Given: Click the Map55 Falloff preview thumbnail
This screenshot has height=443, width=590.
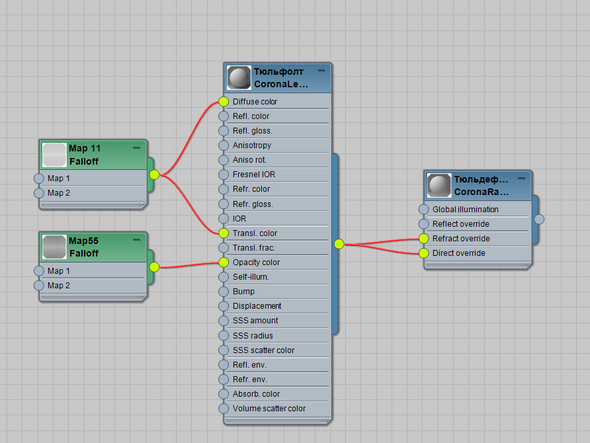Looking at the screenshot, I should [54, 247].
